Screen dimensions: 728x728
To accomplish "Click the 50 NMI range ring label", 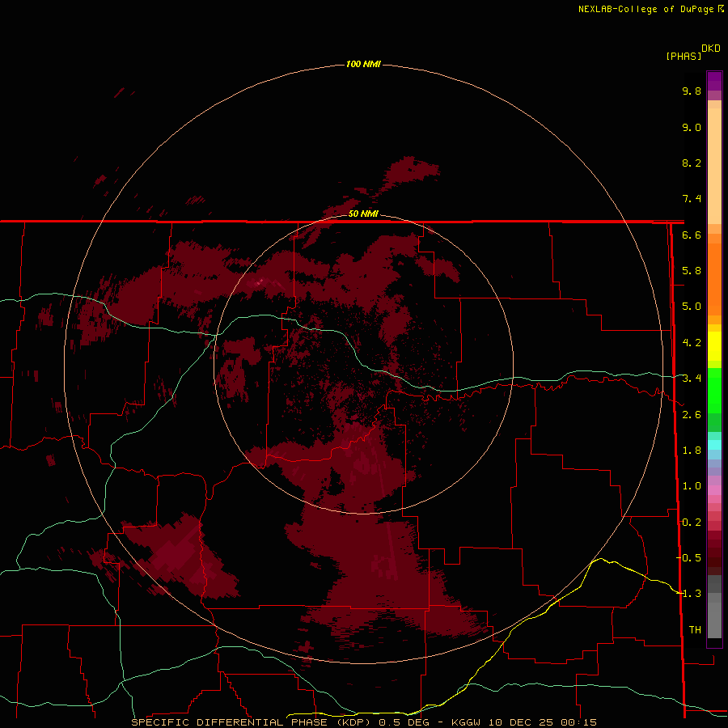I will [363, 214].
